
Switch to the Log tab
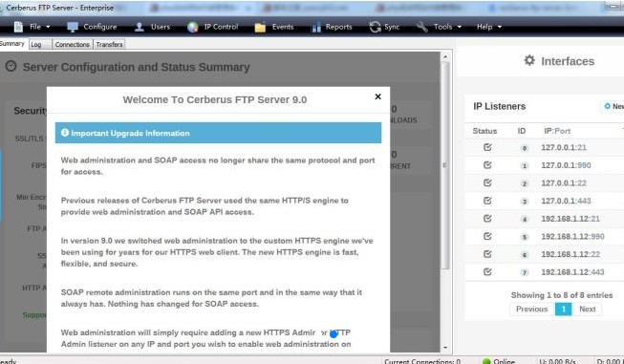coord(40,45)
